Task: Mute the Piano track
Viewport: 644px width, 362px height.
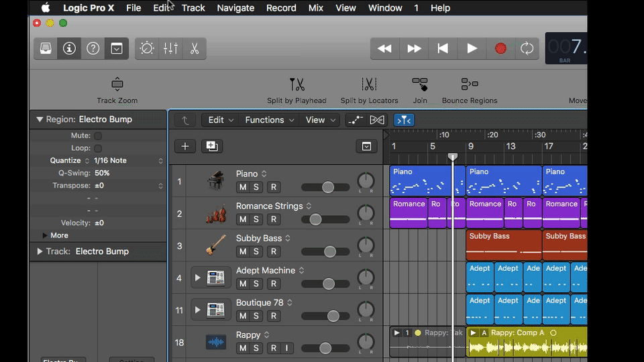Action: [x=243, y=187]
